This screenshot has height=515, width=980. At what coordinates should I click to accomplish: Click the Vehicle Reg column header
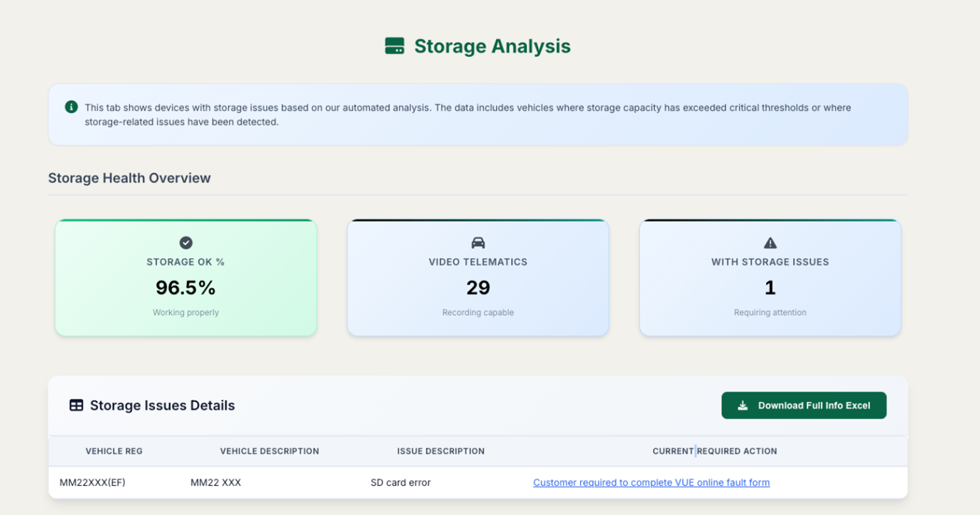[x=114, y=451]
